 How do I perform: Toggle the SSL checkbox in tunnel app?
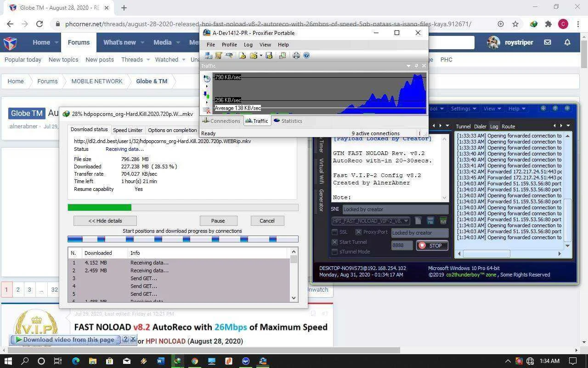334,232
